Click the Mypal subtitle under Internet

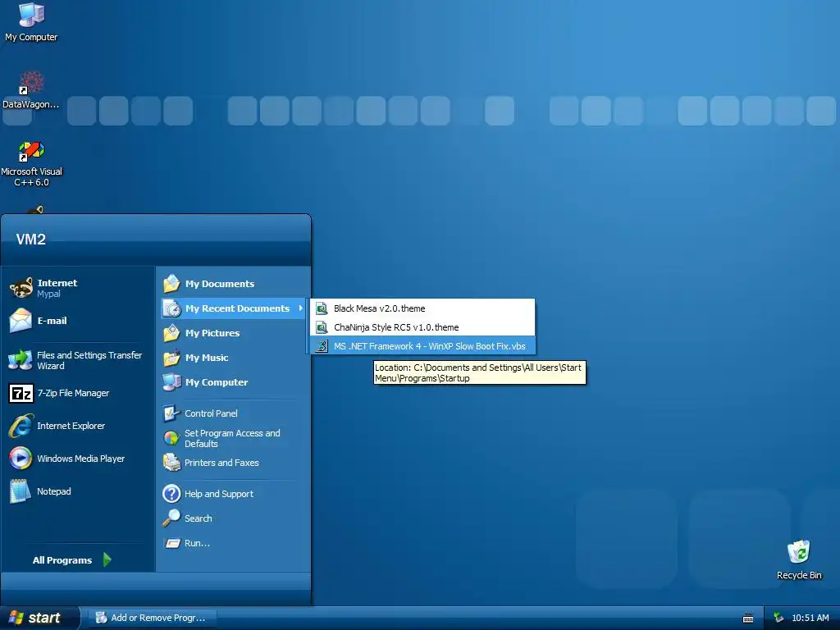click(x=48, y=294)
